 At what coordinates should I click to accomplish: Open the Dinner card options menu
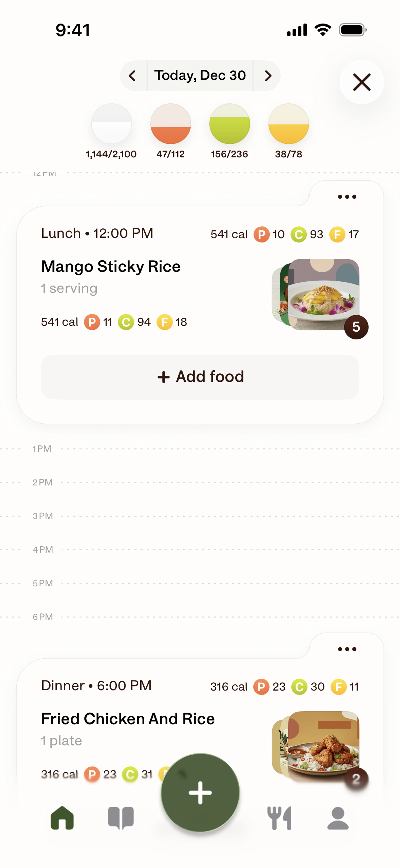click(x=347, y=649)
